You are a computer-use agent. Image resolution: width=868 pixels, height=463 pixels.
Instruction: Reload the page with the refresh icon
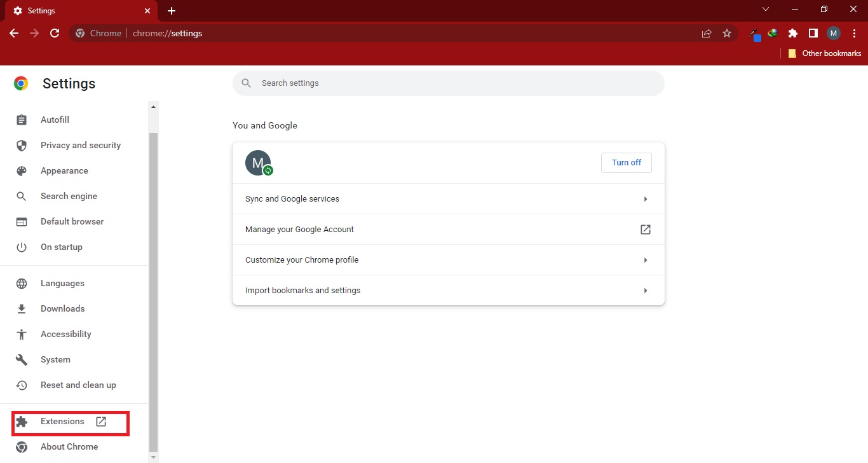tap(55, 33)
